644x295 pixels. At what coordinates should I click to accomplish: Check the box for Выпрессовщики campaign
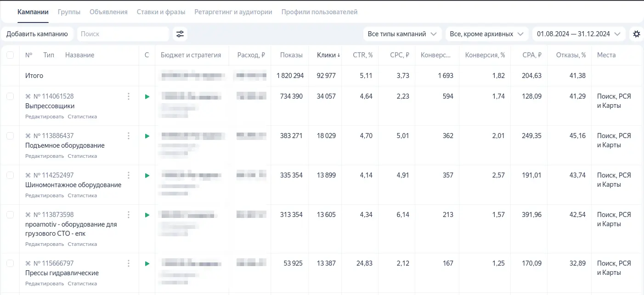[10, 96]
